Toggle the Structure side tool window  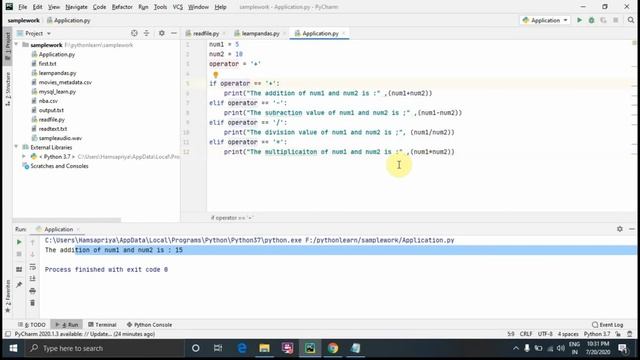click(8, 89)
